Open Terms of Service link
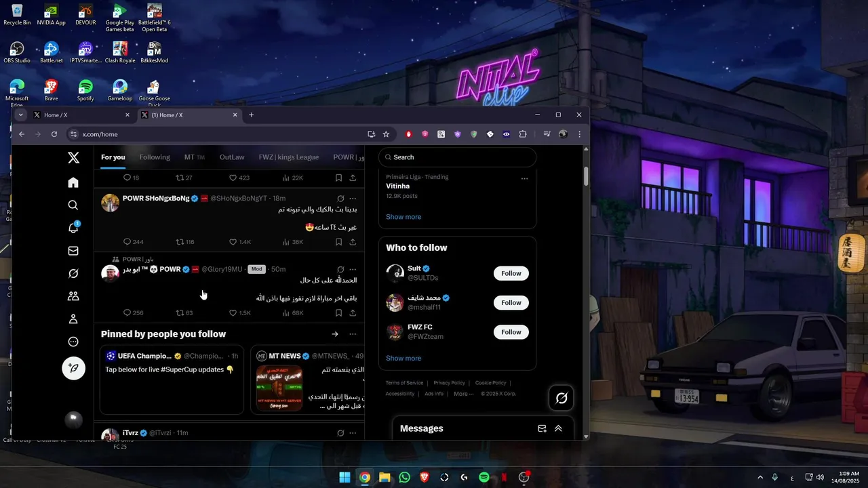The width and height of the screenshot is (868, 488). pos(404,383)
